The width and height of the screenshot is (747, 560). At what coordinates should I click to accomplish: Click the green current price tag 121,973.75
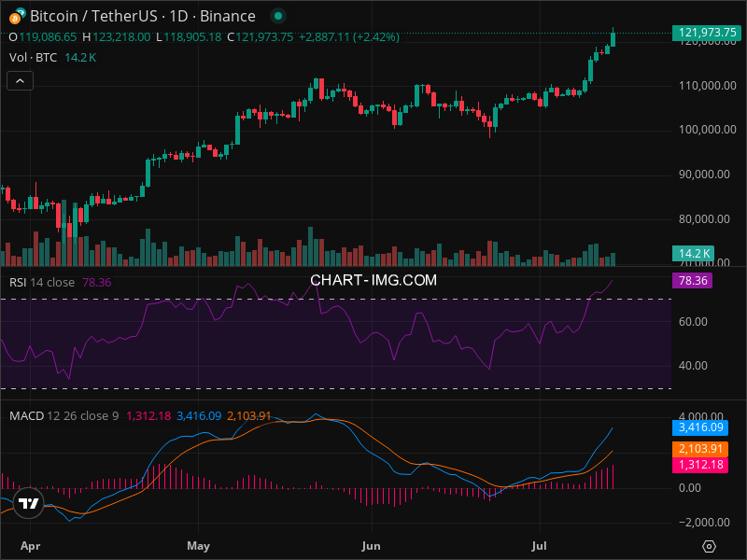click(x=707, y=33)
